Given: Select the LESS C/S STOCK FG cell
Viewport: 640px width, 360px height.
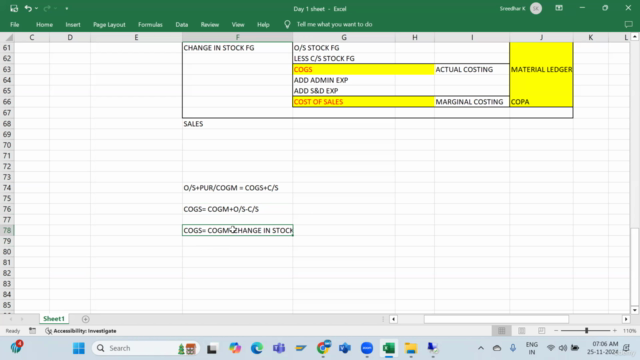Looking at the screenshot, I should point(344,58).
